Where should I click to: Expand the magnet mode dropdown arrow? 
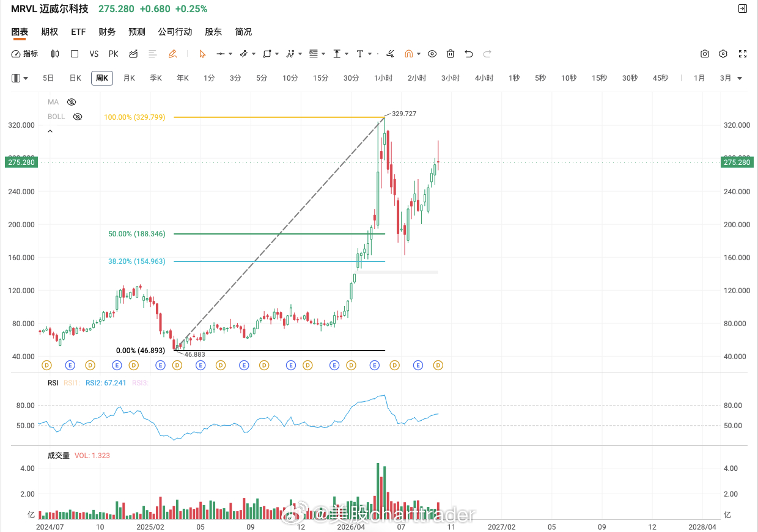(x=419, y=54)
